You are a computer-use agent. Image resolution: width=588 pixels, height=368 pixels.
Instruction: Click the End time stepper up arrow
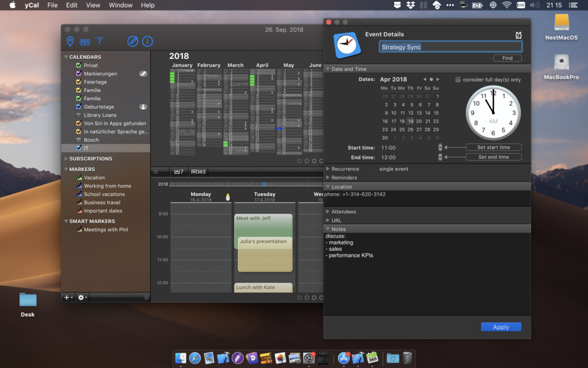[440, 155]
